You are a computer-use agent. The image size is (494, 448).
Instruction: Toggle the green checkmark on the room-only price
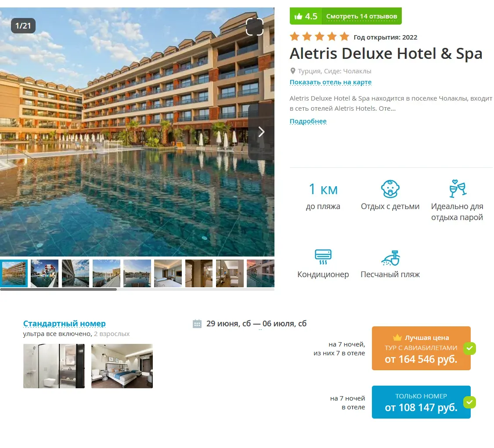pyautogui.click(x=469, y=402)
